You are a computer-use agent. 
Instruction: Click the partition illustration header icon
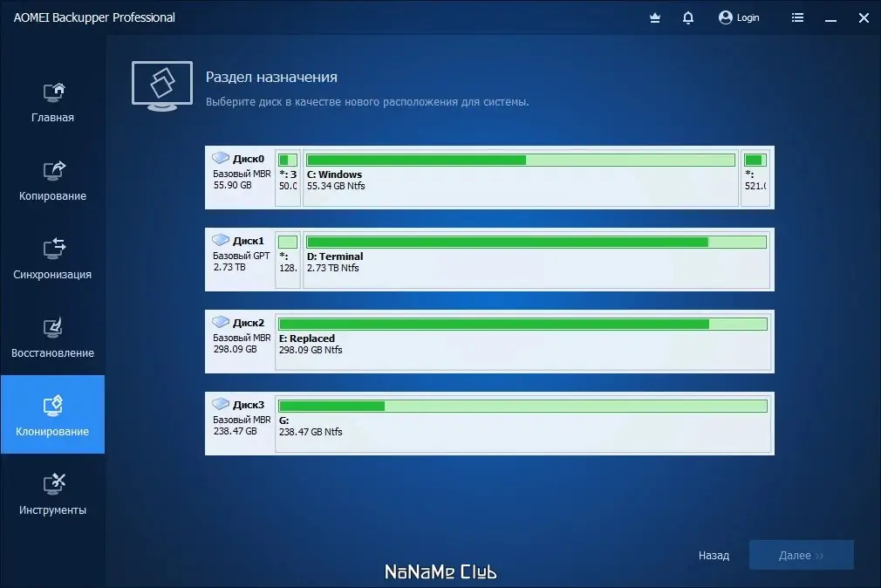click(x=161, y=85)
